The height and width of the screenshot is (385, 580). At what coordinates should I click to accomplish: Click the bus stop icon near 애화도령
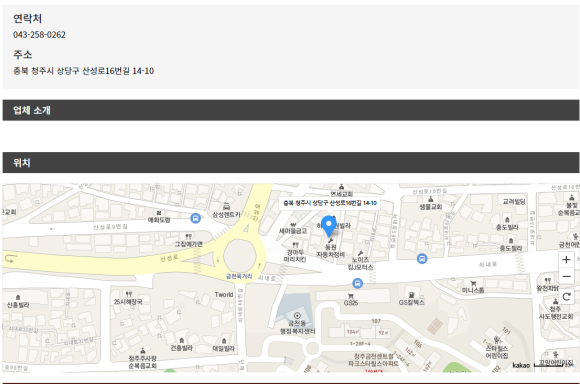(196, 218)
